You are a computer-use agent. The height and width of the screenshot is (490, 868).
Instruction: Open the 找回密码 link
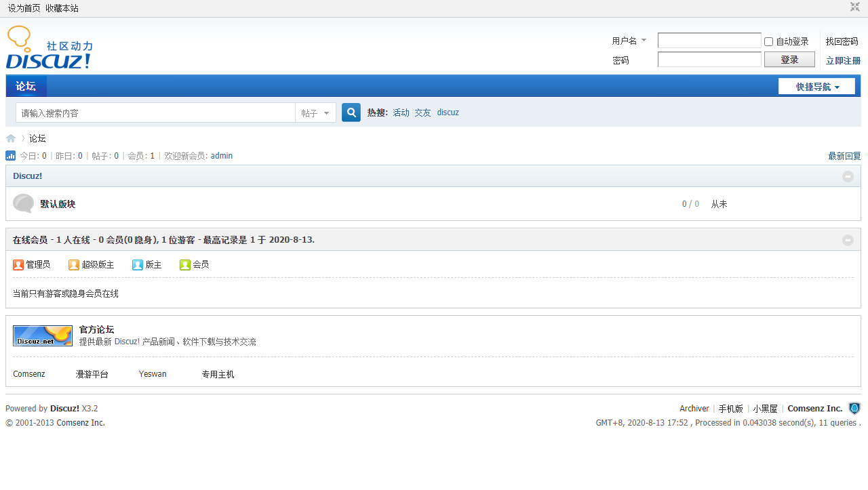pyautogui.click(x=842, y=42)
